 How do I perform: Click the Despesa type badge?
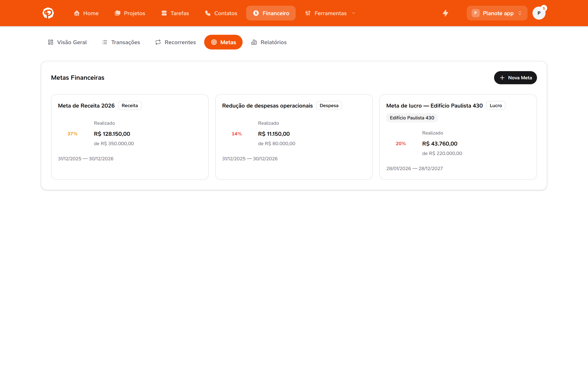pos(329,106)
